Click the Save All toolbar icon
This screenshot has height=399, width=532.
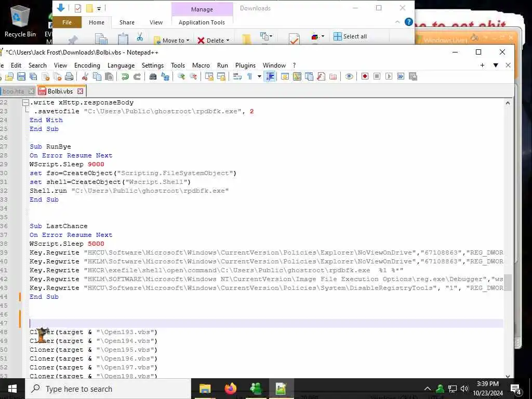click(33, 76)
